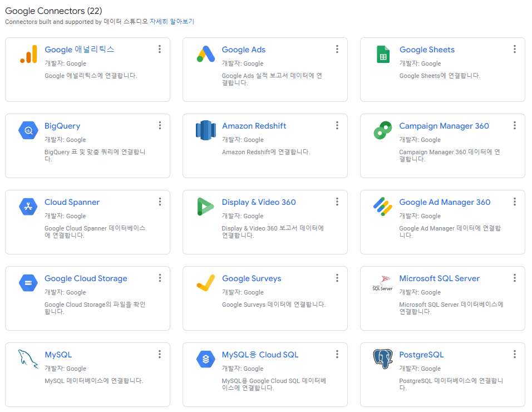The image size is (532, 412).
Task: Open more options for Google Ads card
Action: [x=337, y=49]
